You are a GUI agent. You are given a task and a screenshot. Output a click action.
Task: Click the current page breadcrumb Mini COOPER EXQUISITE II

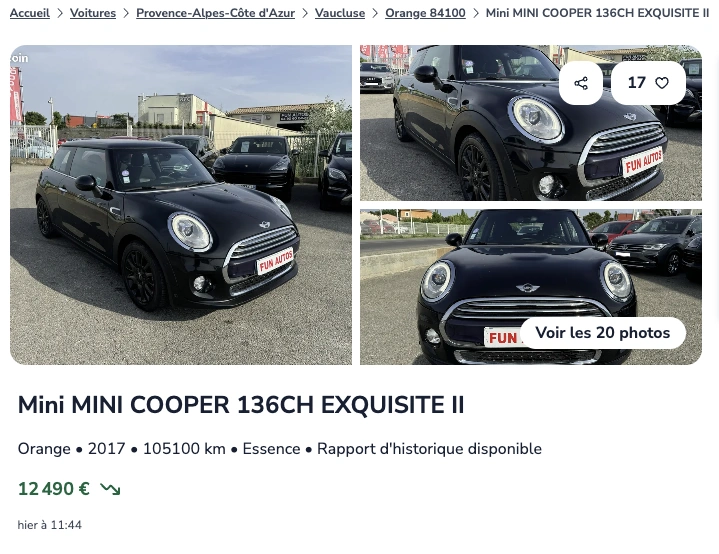(x=597, y=13)
